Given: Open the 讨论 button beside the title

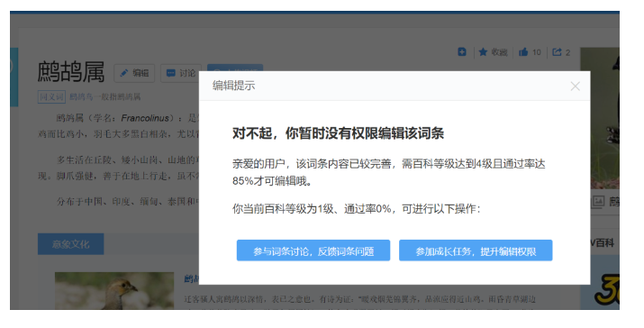Looking at the screenshot, I should tap(181, 73).
